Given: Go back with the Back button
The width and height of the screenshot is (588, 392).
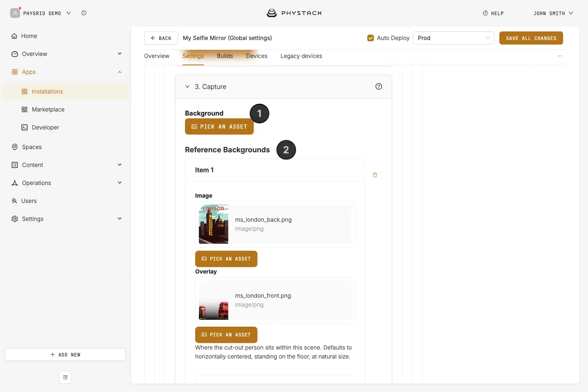Looking at the screenshot, I should pos(161,38).
